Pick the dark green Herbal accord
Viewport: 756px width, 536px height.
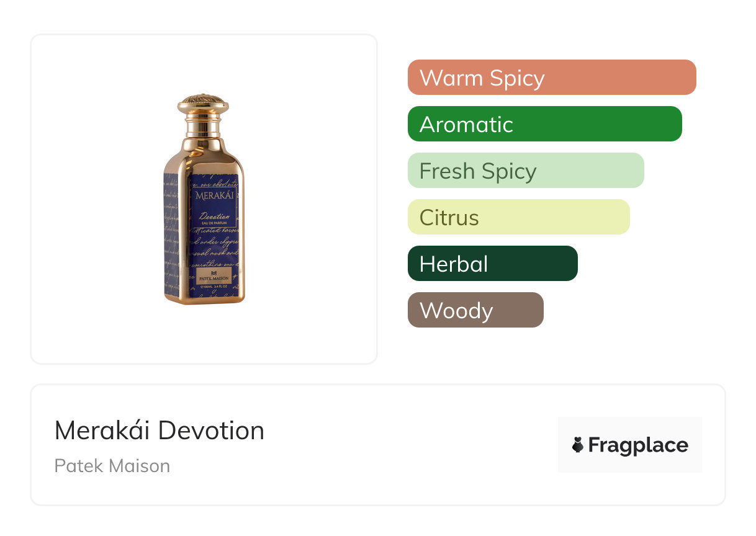coord(492,264)
